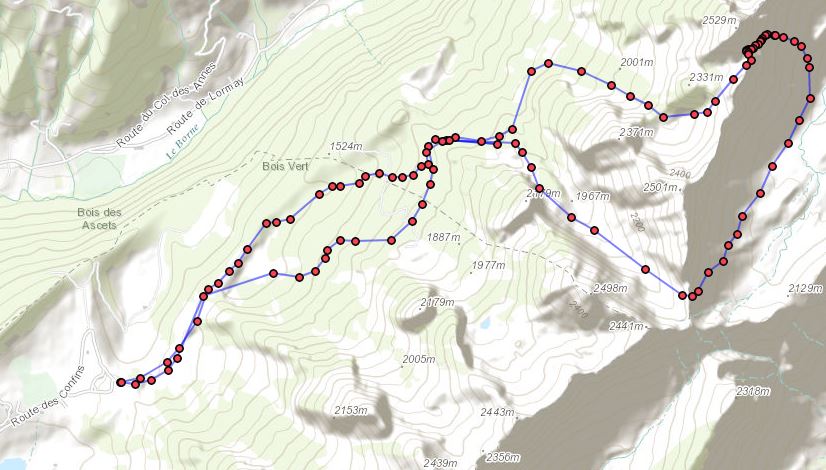The height and width of the screenshot is (470, 826).
Task: Click the 2179m peak label
Action: click(x=437, y=302)
